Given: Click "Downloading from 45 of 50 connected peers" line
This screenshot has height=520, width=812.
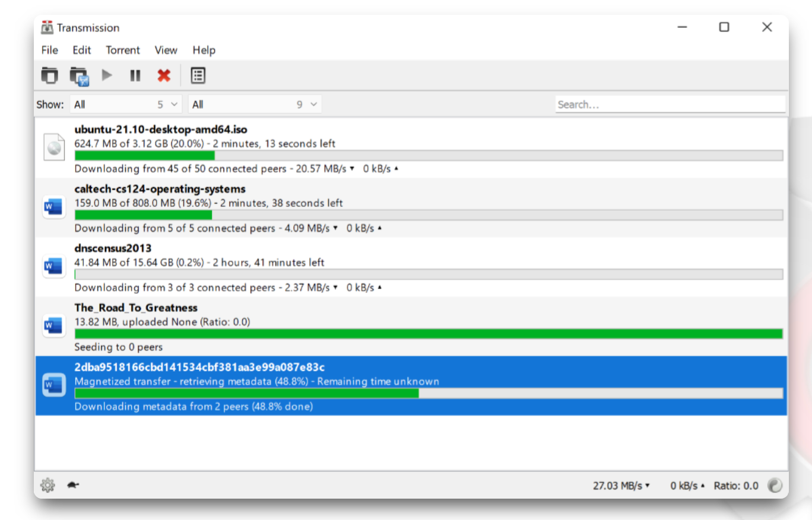Looking at the screenshot, I should 236,169.
